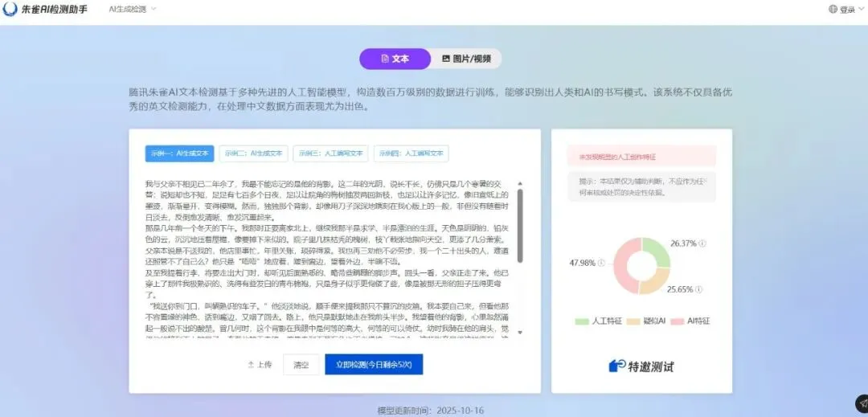Switch to the 图片/视频 tab
The width and height of the screenshot is (868, 417).
pyautogui.click(x=466, y=59)
